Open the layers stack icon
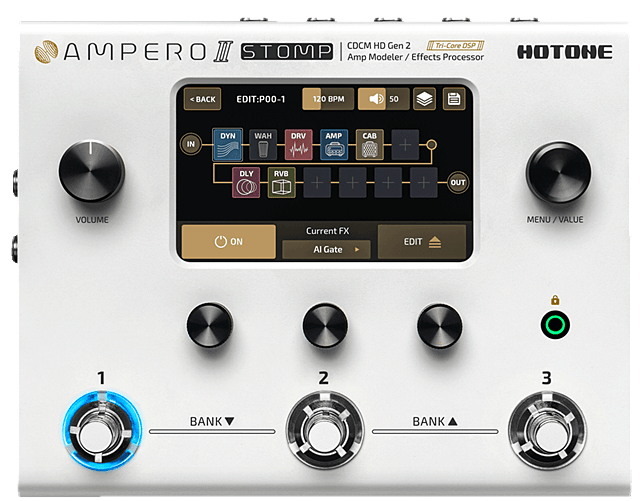Screen dimensions: 640x501 [x=424, y=100]
